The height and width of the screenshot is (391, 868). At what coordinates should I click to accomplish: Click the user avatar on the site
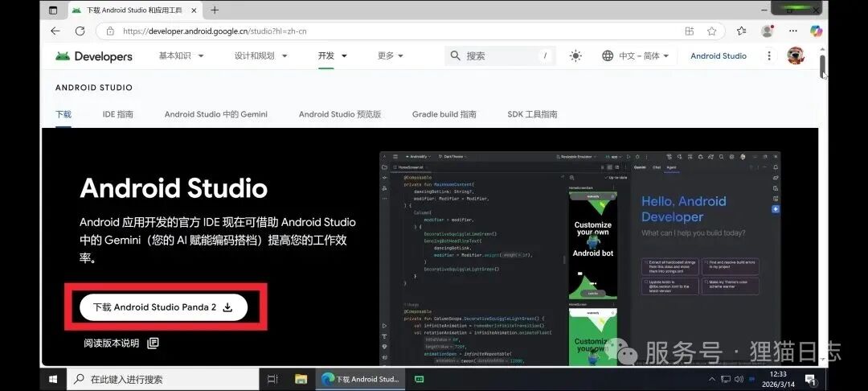(x=796, y=56)
